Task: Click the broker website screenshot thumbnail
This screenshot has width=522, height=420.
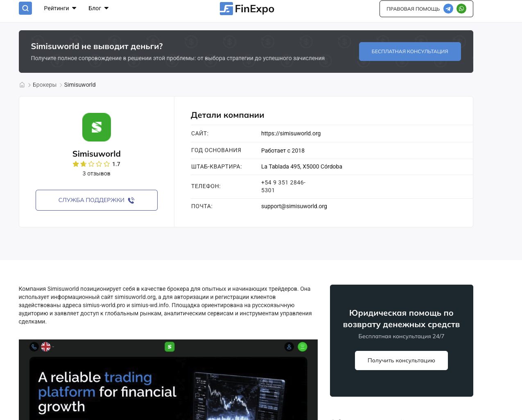Action: 168,380
